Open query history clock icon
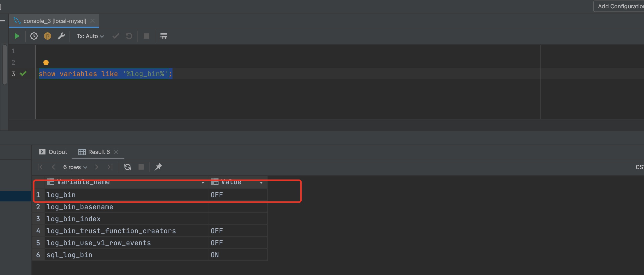644x275 pixels. (34, 36)
